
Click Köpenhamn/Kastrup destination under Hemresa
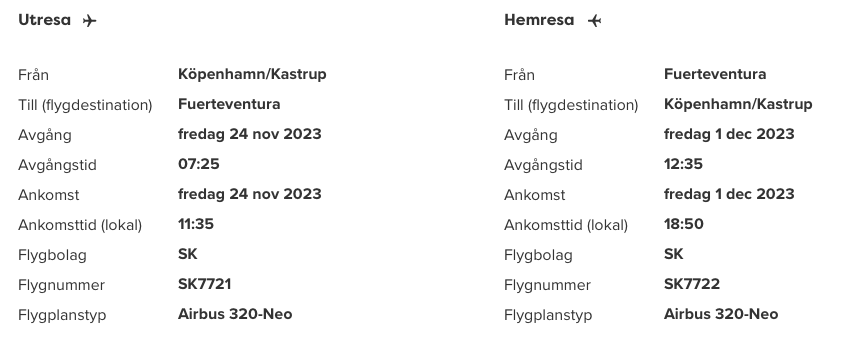[738, 104]
